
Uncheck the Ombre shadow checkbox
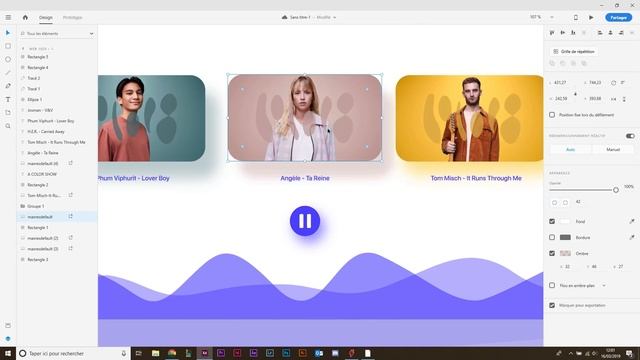[552, 253]
